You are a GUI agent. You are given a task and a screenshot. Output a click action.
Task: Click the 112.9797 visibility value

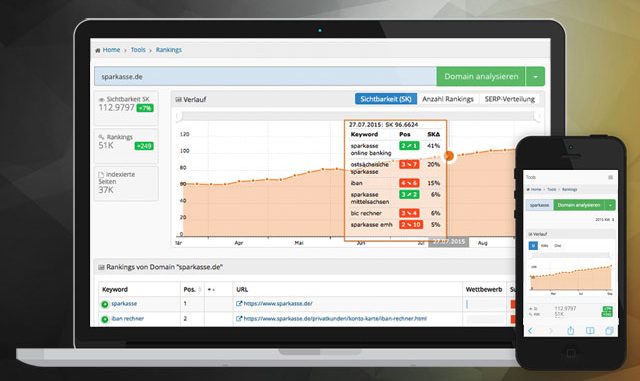click(116, 107)
